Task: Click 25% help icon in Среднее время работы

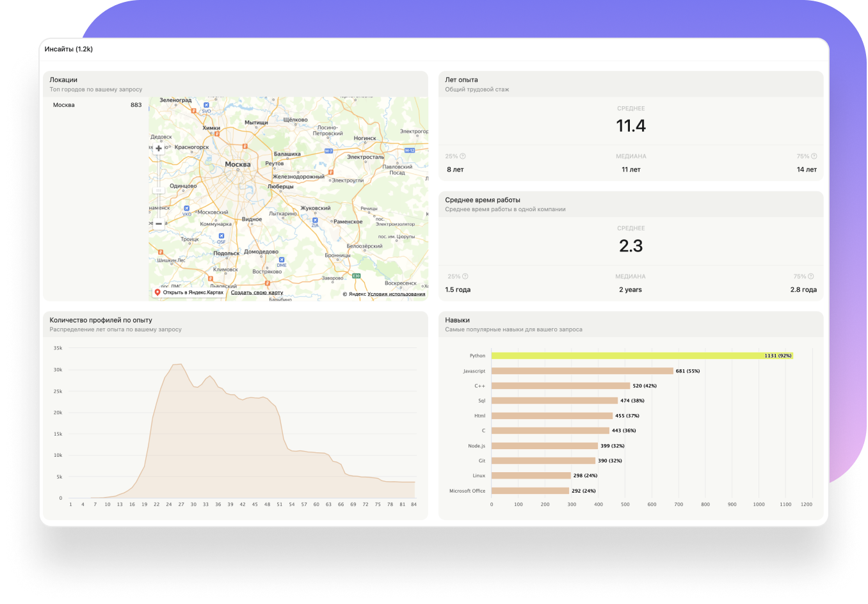Action: coord(465,276)
